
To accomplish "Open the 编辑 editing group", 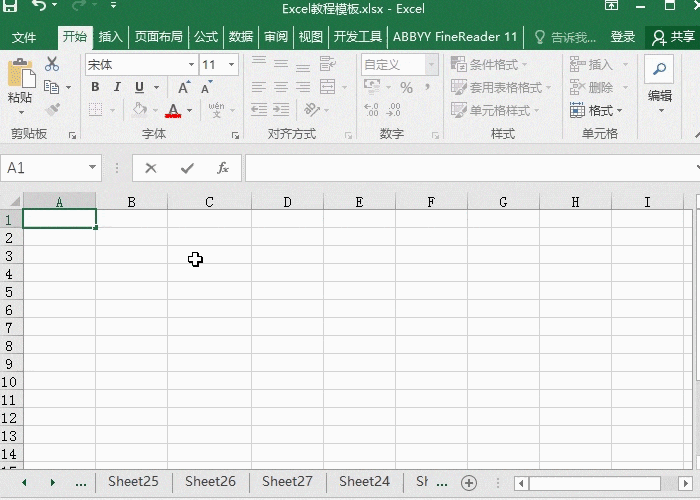I will pyautogui.click(x=660, y=85).
